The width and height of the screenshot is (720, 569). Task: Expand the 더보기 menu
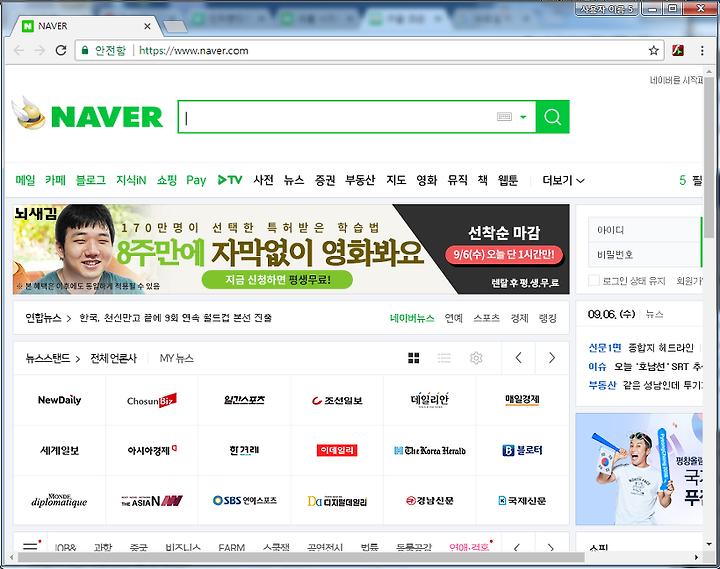point(563,180)
